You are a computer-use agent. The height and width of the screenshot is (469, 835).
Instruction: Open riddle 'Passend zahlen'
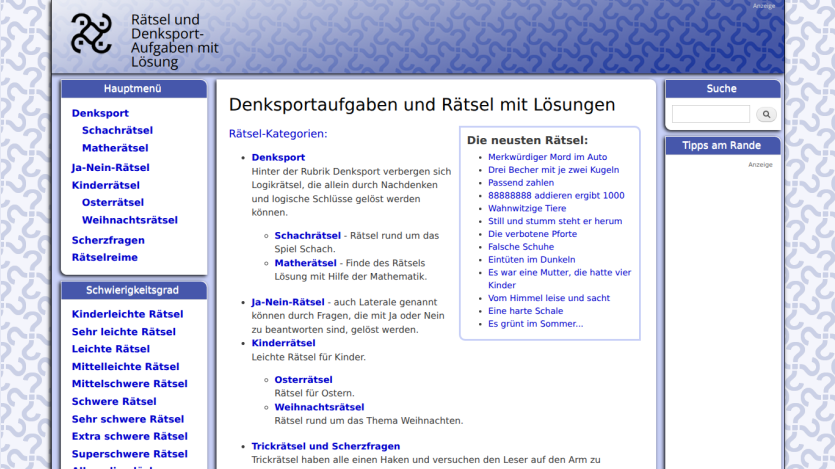click(x=521, y=183)
